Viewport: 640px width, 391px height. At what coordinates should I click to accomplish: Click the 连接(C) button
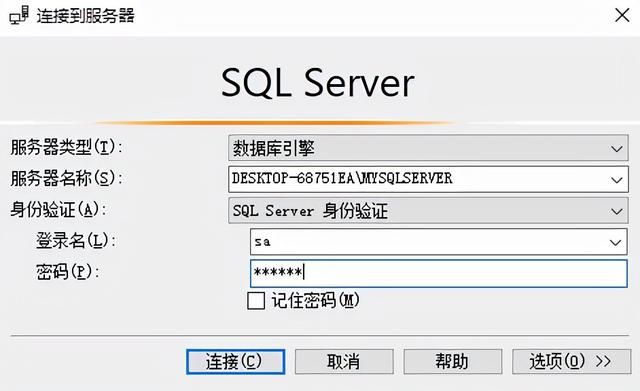(236, 362)
